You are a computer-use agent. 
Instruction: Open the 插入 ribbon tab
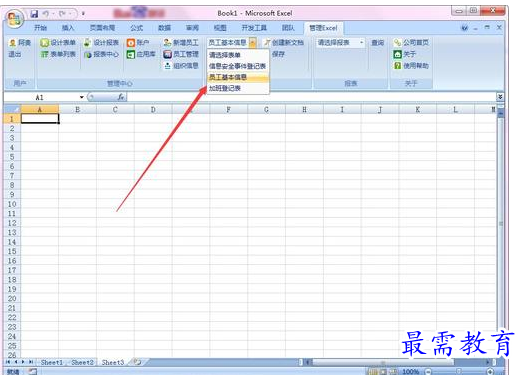(68, 28)
